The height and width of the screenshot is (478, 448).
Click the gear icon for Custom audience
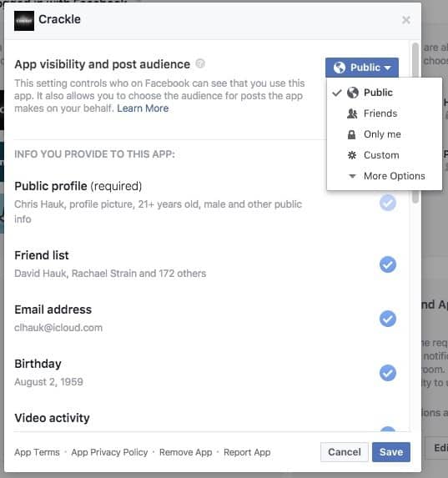352,155
